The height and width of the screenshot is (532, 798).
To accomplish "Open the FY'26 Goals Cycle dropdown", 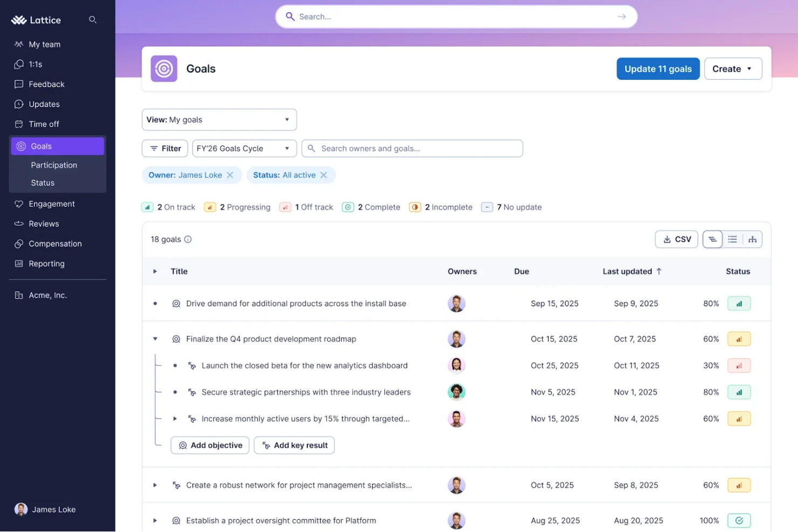I will [x=245, y=149].
